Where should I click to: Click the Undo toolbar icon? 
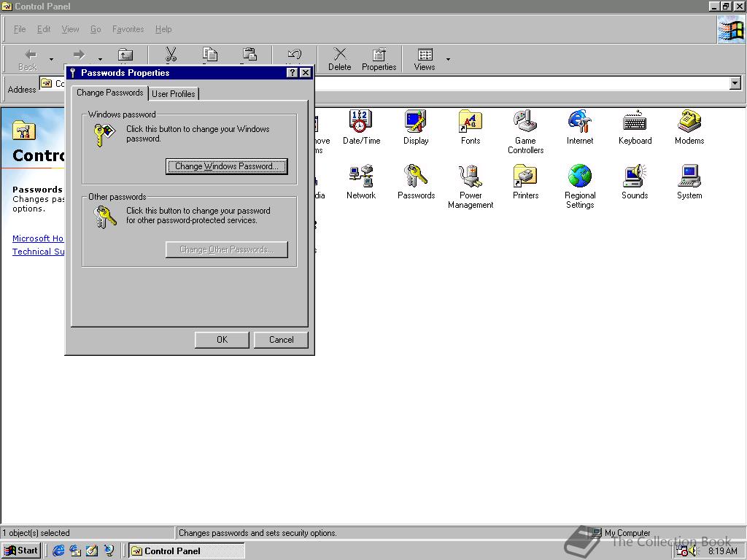click(x=295, y=55)
